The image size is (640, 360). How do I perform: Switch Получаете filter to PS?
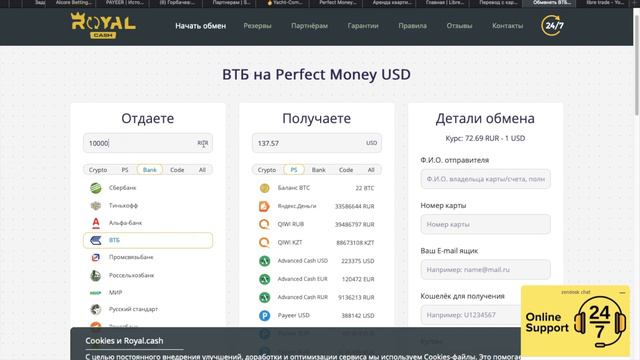pos(294,170)
